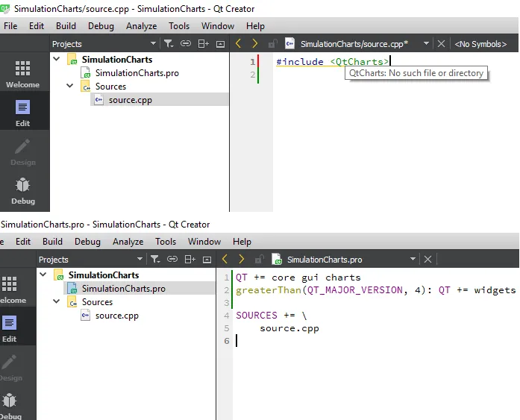Toggle synchronize with editor in top Projects panel
The width and height of the screenshot is (520, 420).
(186, 44)
